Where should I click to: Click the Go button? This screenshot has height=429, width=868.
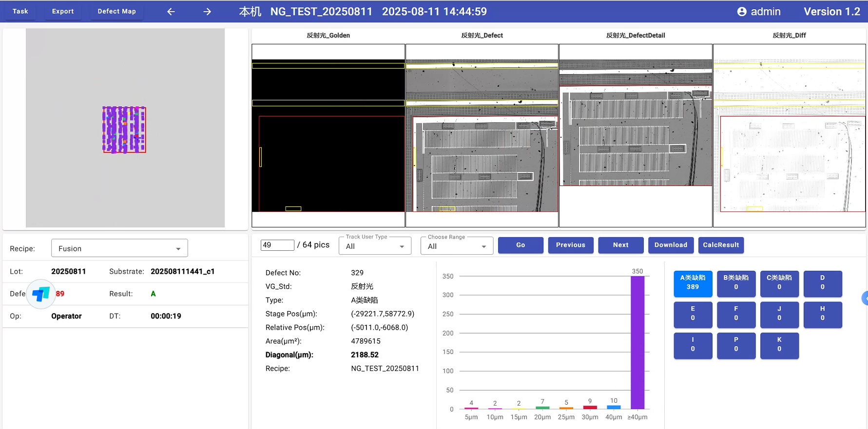[x=521, y=245]
